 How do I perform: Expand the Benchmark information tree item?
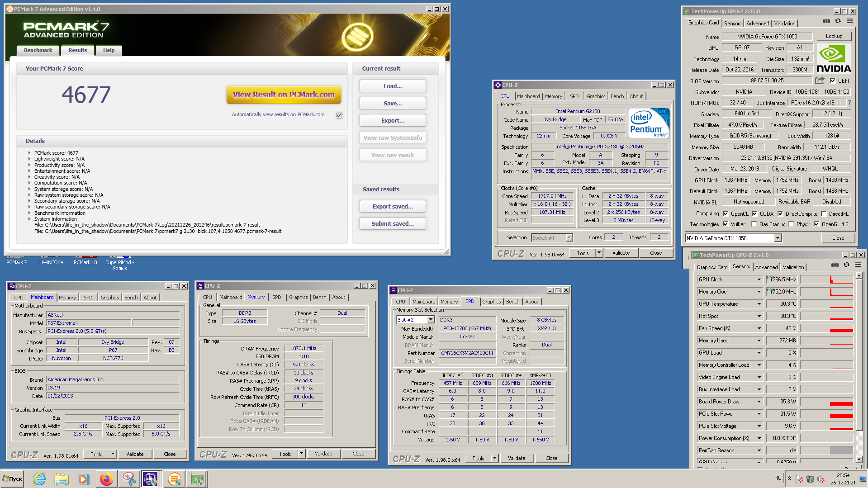tap(29, 213)
